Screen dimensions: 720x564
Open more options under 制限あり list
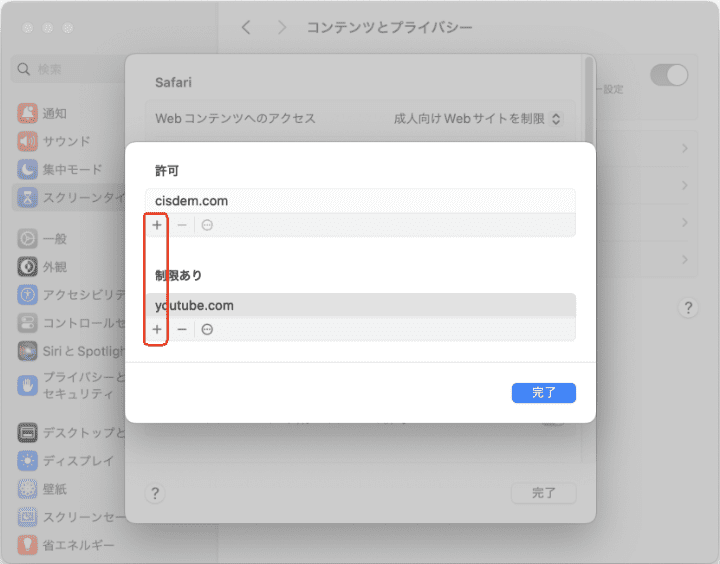[x=207, y=329]
